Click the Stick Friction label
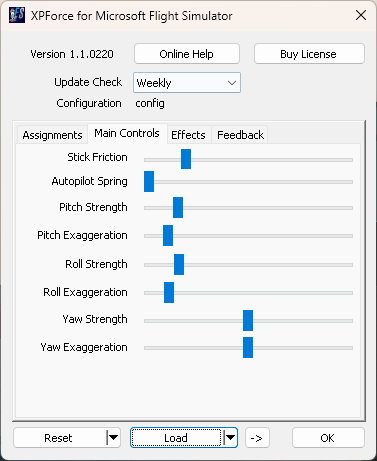 pos(97,157)
